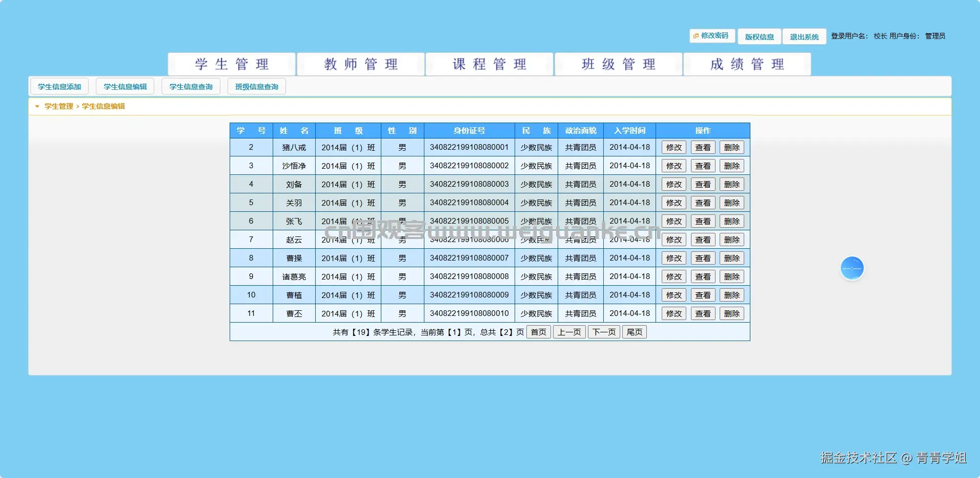
Task: Click 退出系统 to log out
Action: [x=804, y=36]
